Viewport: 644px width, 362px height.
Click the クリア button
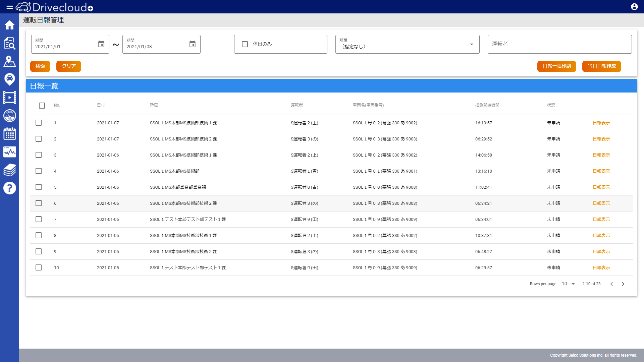pos(69,66)
